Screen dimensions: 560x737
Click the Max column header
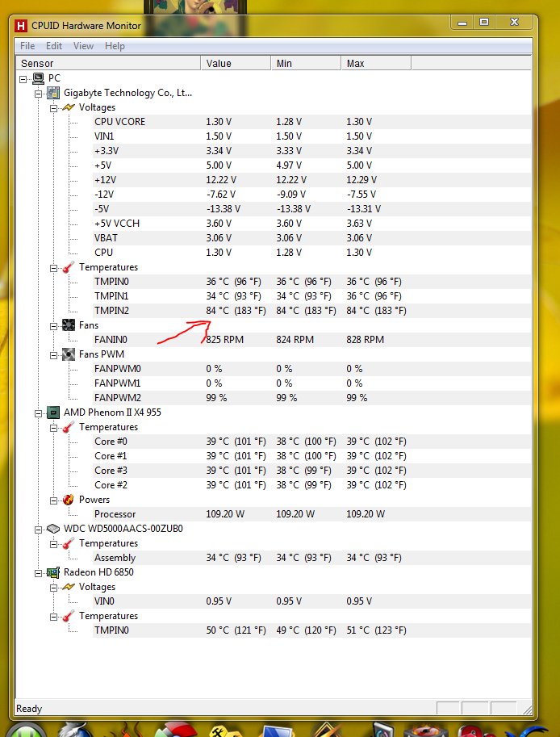(x=376, y=64)
